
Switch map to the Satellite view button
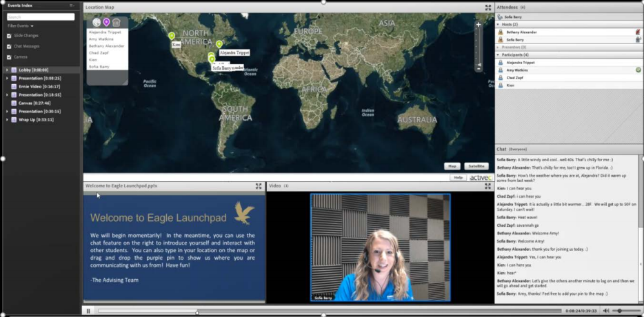[476, 166]
